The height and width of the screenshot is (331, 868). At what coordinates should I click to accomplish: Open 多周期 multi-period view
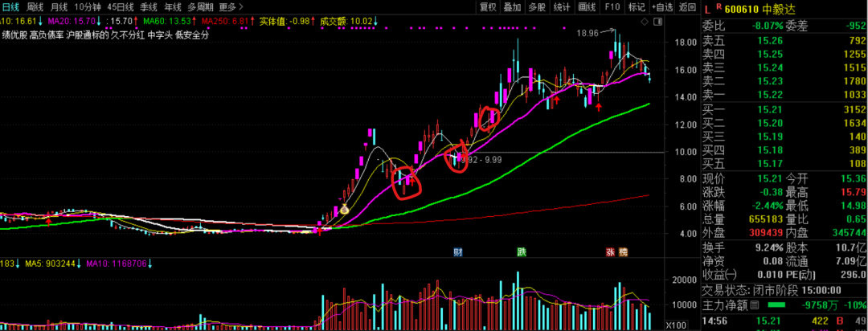(x=200, y=7)
